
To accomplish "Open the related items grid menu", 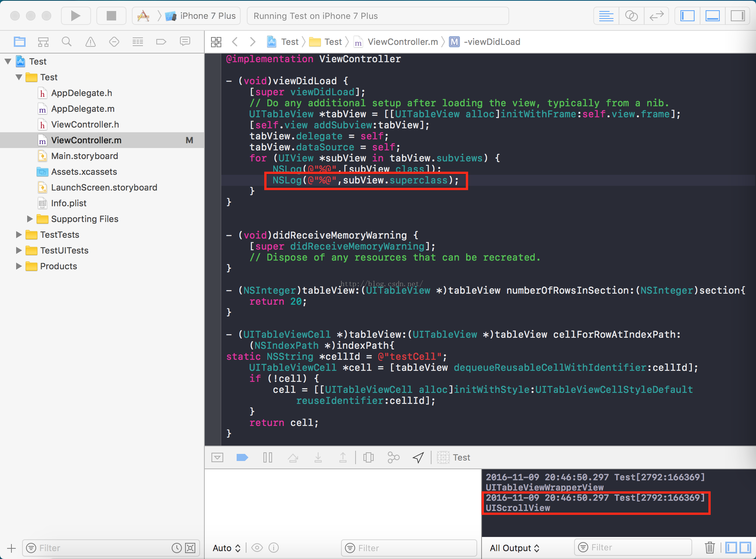I will coord(216,42).
